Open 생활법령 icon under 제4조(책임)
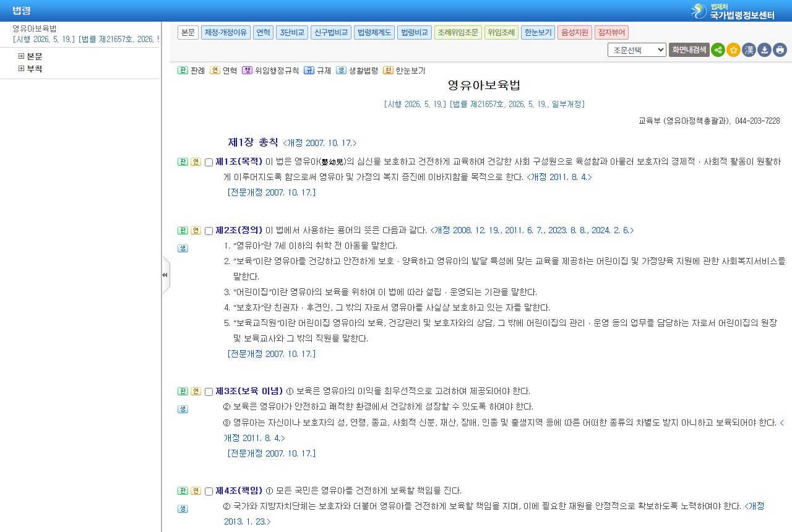Screen dimensions: 792x532 [183, 508]
